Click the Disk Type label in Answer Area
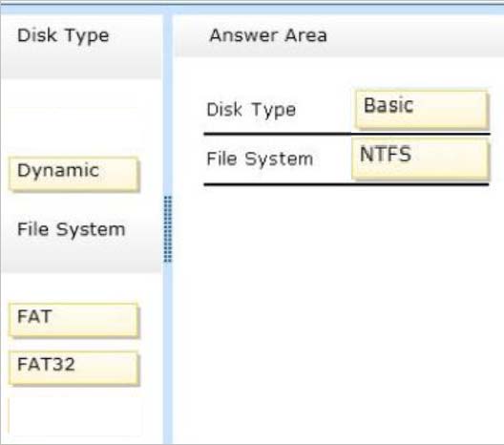 [251, 110]
